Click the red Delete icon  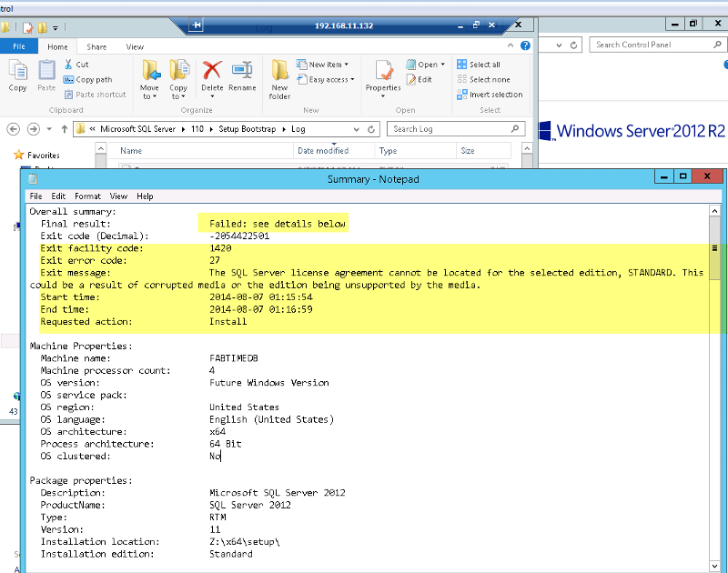point(212,71)
